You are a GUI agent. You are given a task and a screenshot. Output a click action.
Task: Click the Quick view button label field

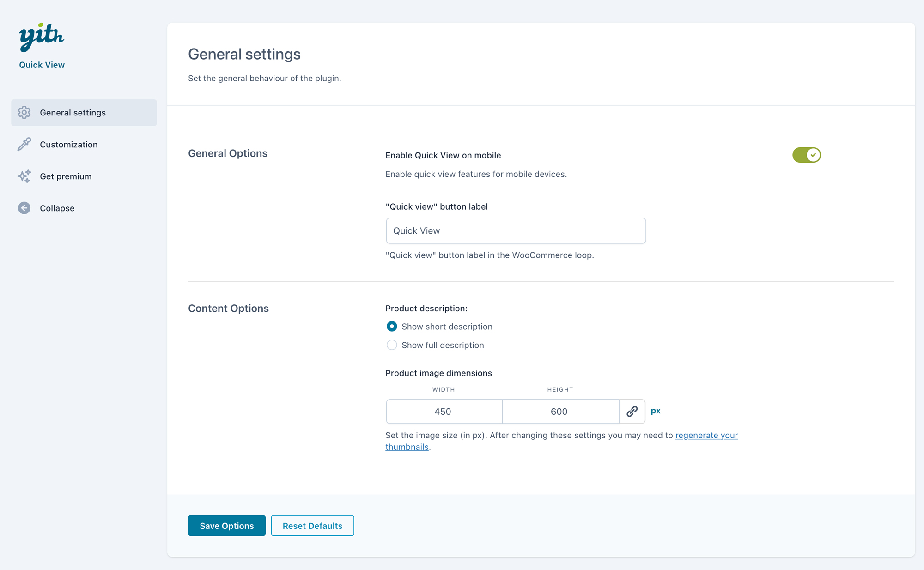click(x=516, y=230)
